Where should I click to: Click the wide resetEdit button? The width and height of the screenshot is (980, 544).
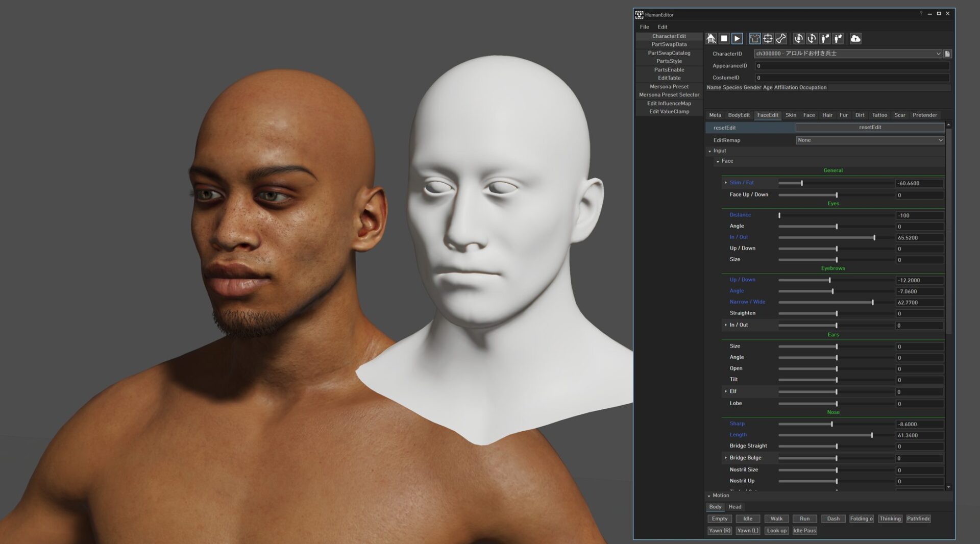point(870,128)
